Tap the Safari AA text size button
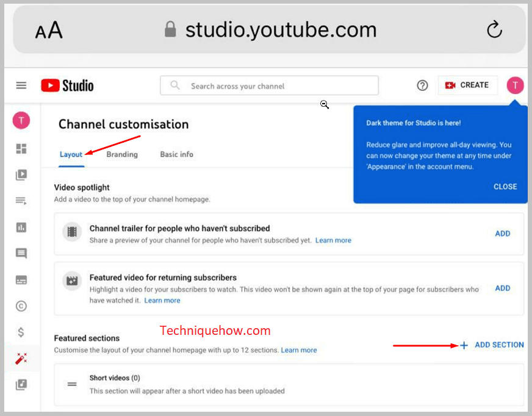 click(x=49, y=30)
